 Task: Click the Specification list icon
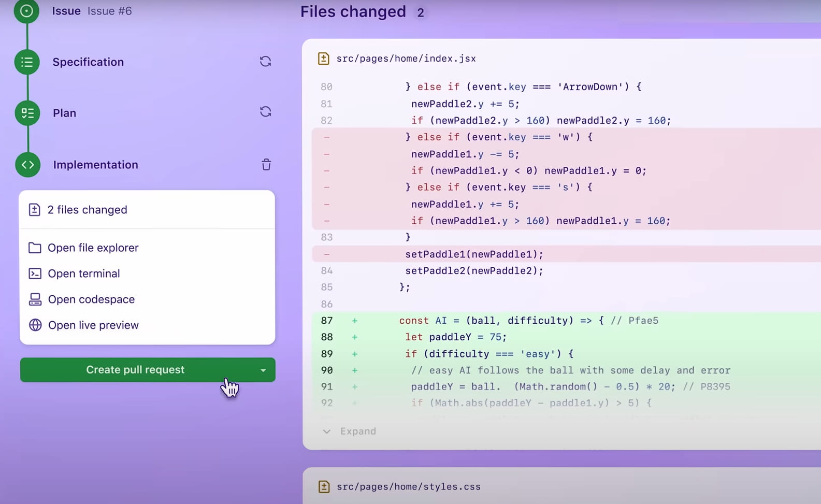pos(27,62)
